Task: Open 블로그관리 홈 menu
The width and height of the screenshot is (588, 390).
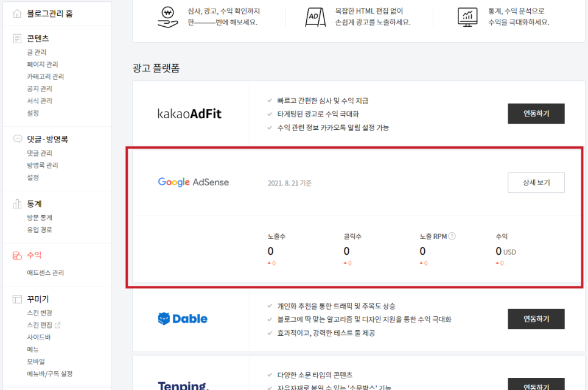Action: click(x=50, y=13)
